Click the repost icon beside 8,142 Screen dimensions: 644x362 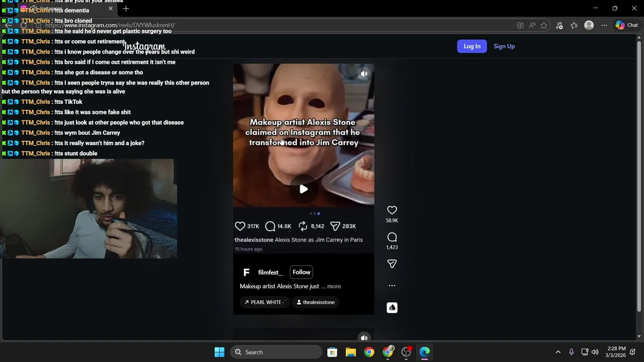[303, 226]
